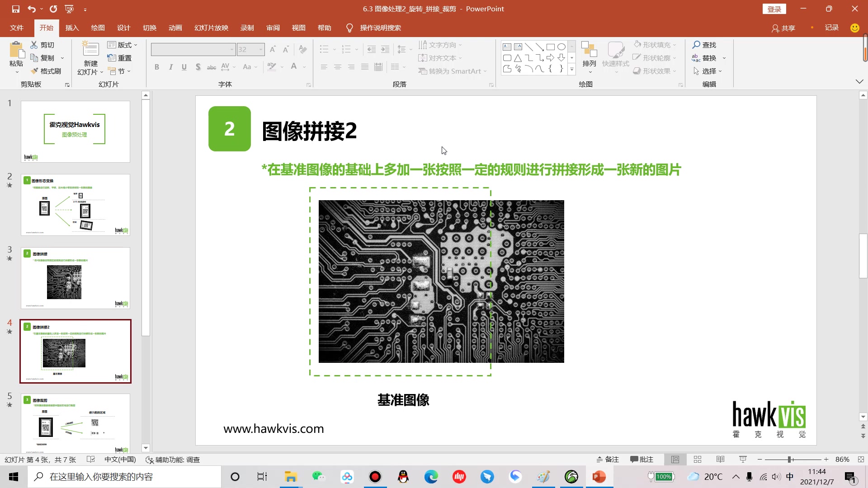Toggle text shadow
The width and height of the screenshot is (868, 488).
pos(198,67)
